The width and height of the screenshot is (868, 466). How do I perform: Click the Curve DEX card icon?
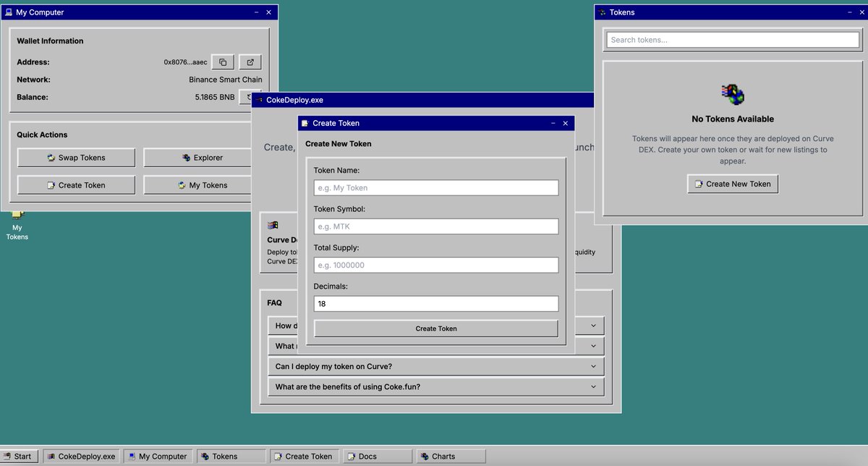273,226
